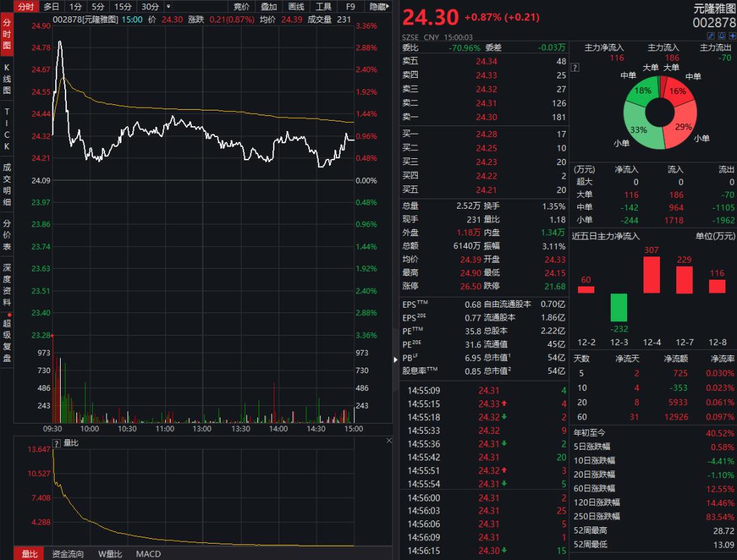Select 分时图 in the left sidebar
Image resolution: width=737 pixels, height=560 pixels.
(7, 34)
